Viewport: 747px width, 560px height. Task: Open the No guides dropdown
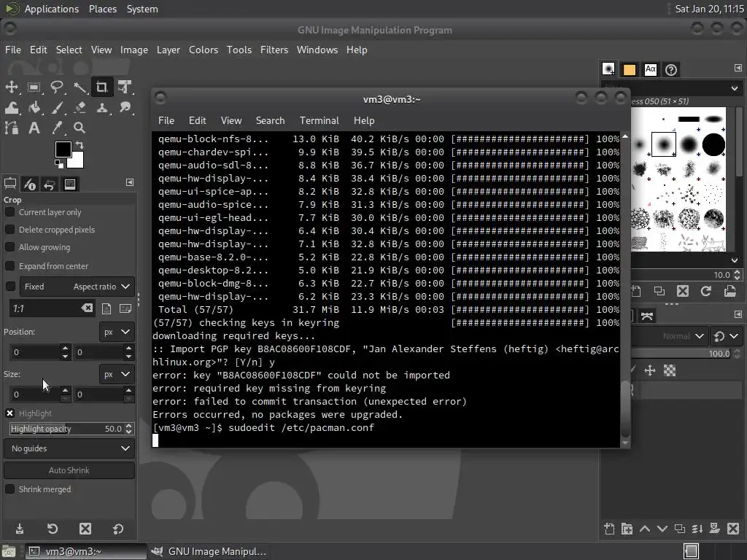(69, 448)
